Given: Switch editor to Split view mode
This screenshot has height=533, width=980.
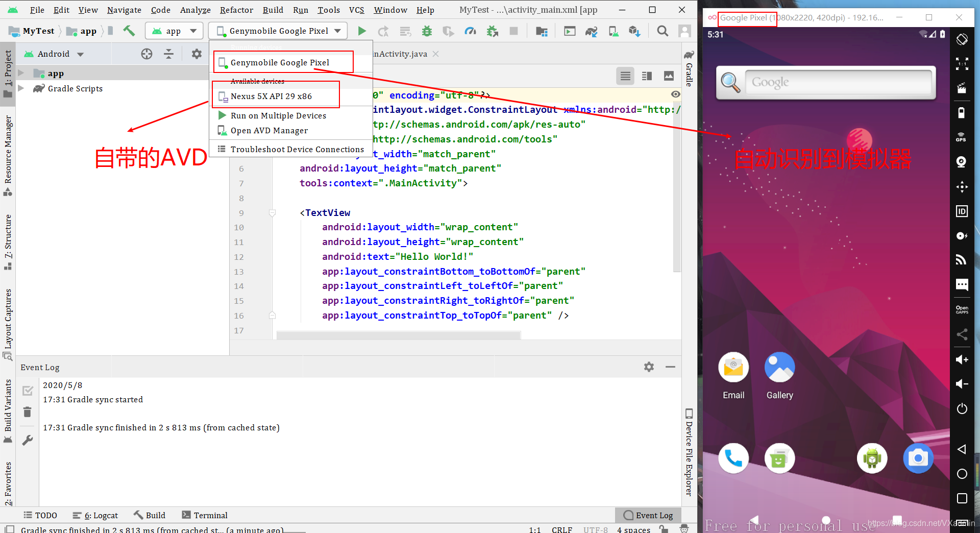Looking at the screenshot, I should pos(647,76).
